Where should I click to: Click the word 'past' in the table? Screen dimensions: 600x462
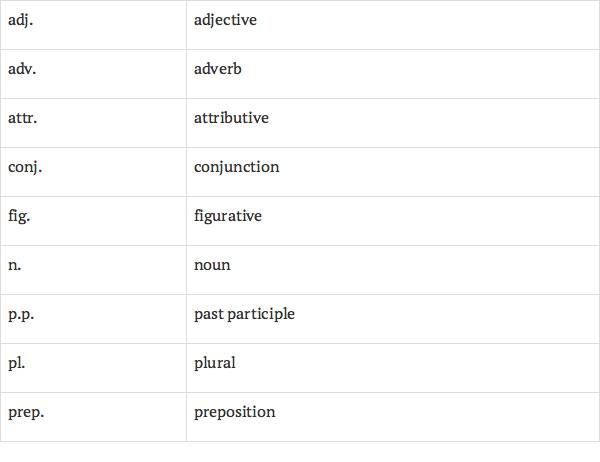coord(207,314)
